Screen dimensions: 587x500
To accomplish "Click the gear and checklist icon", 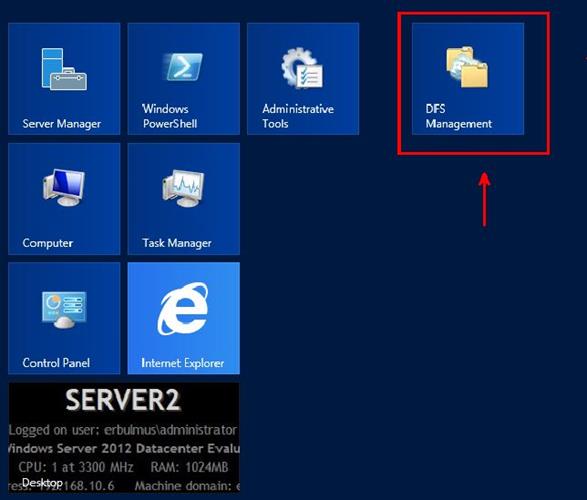I will [302, 68].
